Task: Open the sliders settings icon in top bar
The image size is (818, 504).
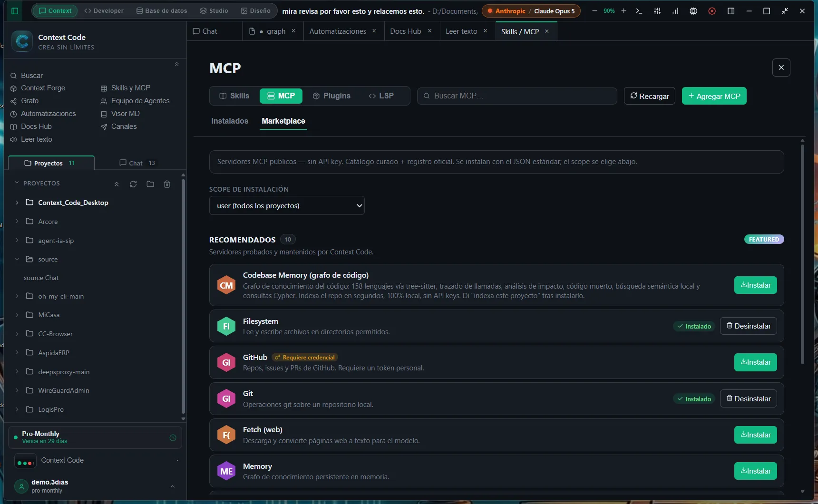Action: (657, 11)
